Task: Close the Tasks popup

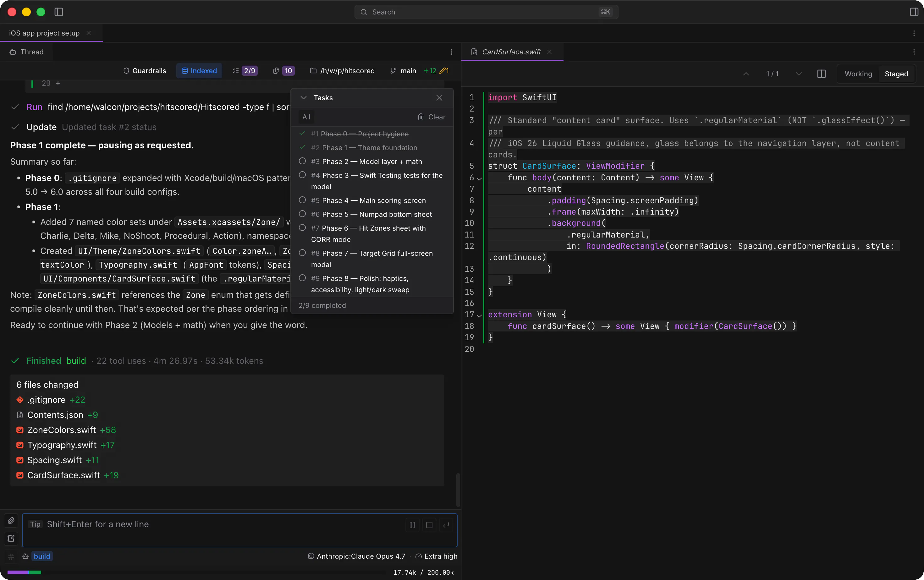Action: pyautogui.click(x=439, y=98)
